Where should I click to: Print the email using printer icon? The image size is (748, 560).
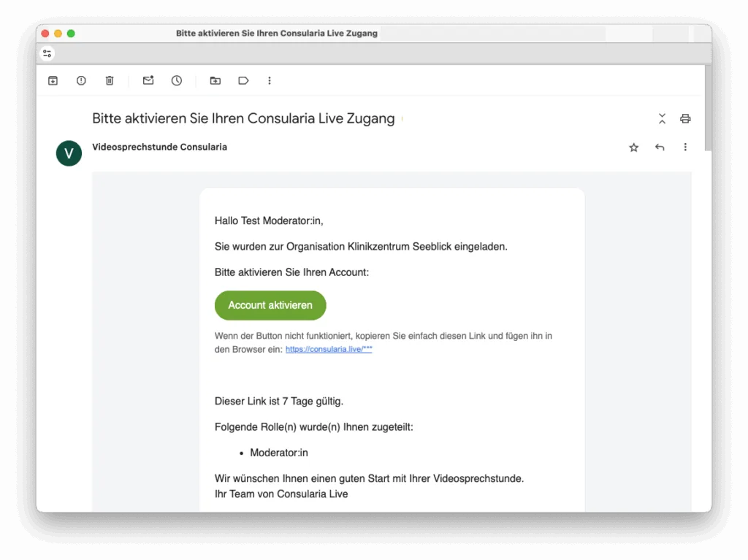(685, 118)
